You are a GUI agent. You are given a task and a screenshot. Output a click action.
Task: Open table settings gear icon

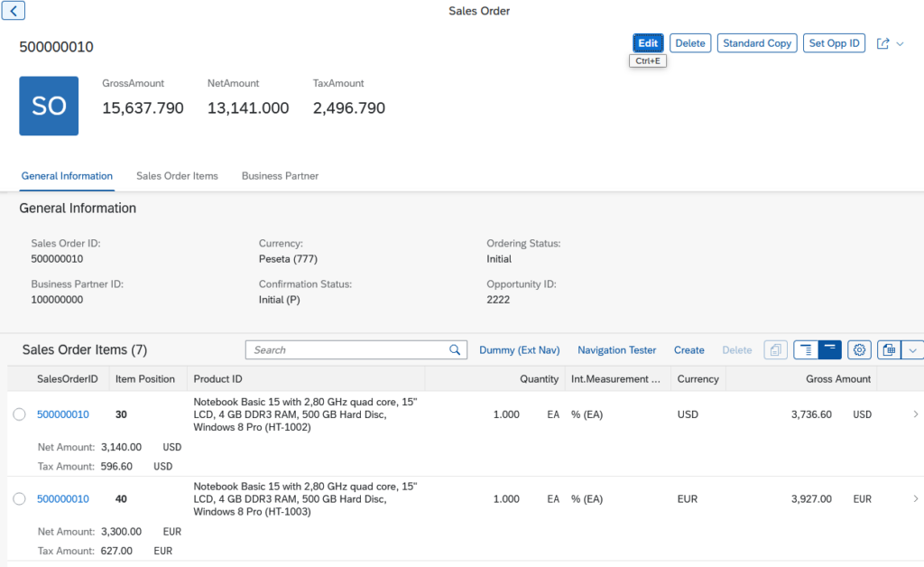[x=859, y=350]
